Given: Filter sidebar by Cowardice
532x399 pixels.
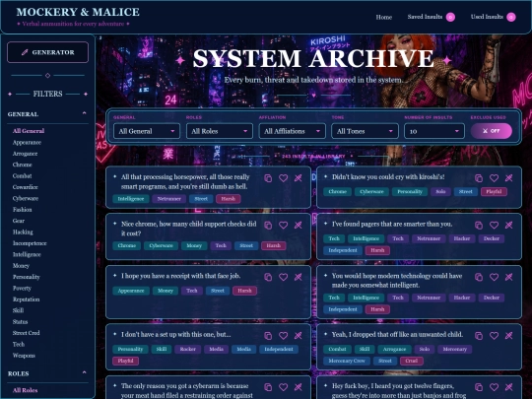Looking at the screenshot, I should (x=25, y=187).
